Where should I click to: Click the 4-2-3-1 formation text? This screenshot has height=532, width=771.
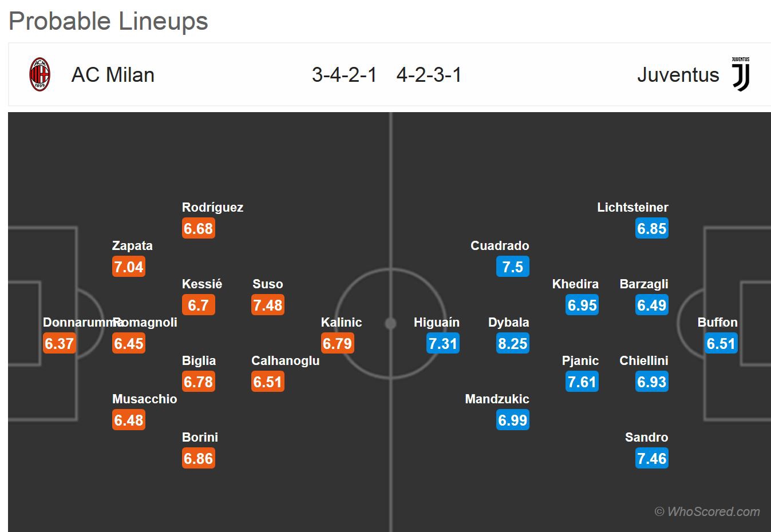(x=429, y=75)
